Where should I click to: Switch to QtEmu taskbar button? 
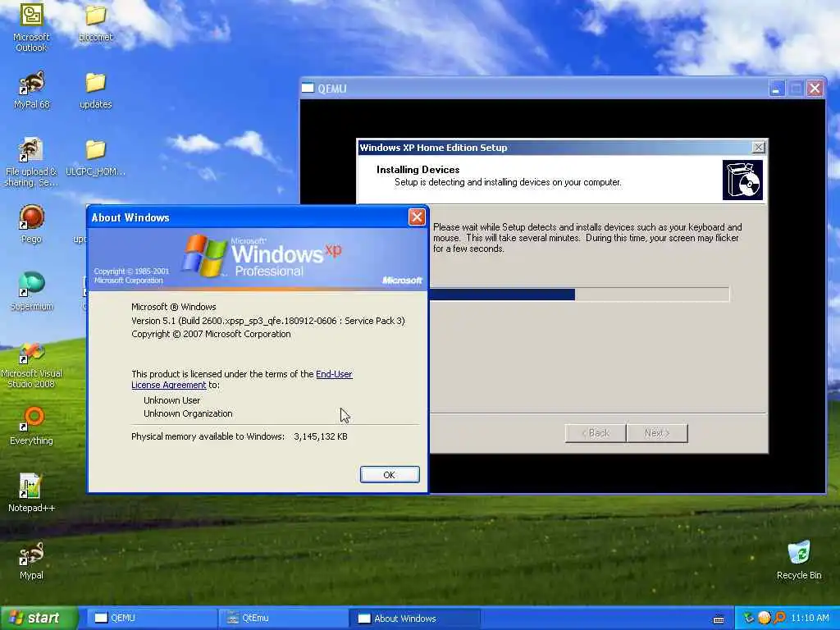282,619
